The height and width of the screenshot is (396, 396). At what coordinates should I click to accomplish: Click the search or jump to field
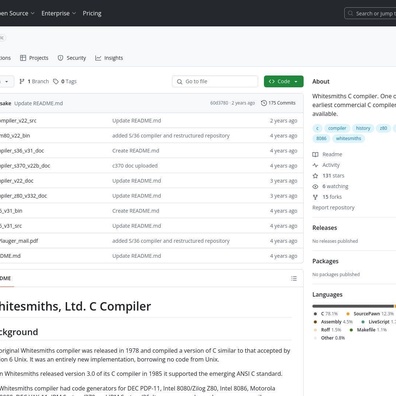370,13
